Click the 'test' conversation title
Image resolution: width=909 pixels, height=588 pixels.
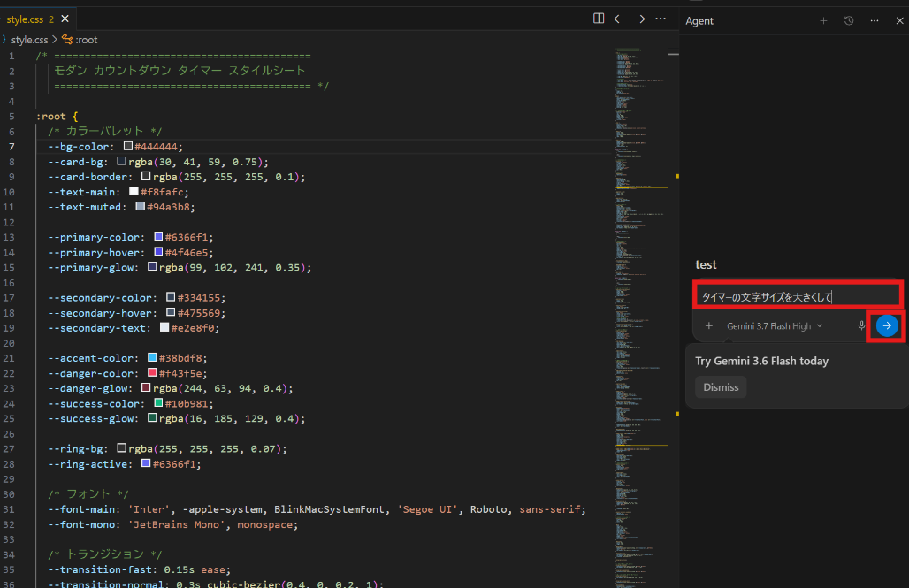point(706,264)
